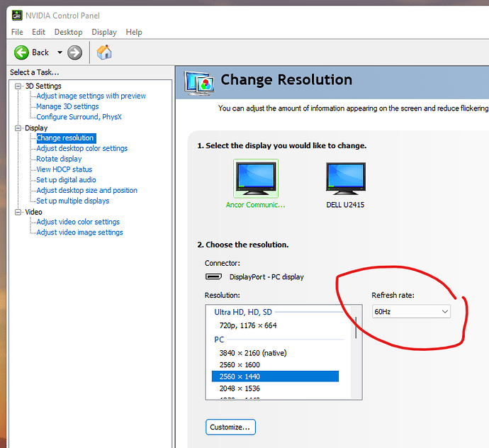
Task: Click the NVIDIA Control Panel title icon
Action: pos(16,15)
